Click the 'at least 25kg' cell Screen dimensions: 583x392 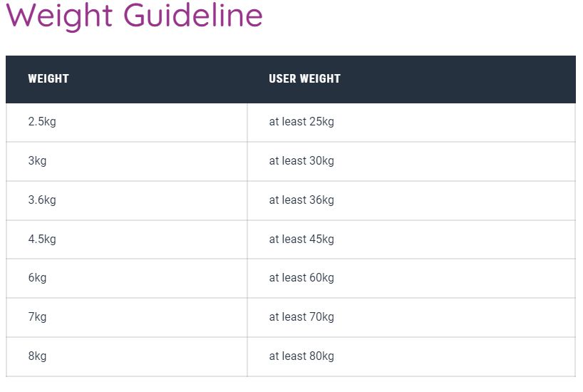pyautogui.click(x=301, y=122)
